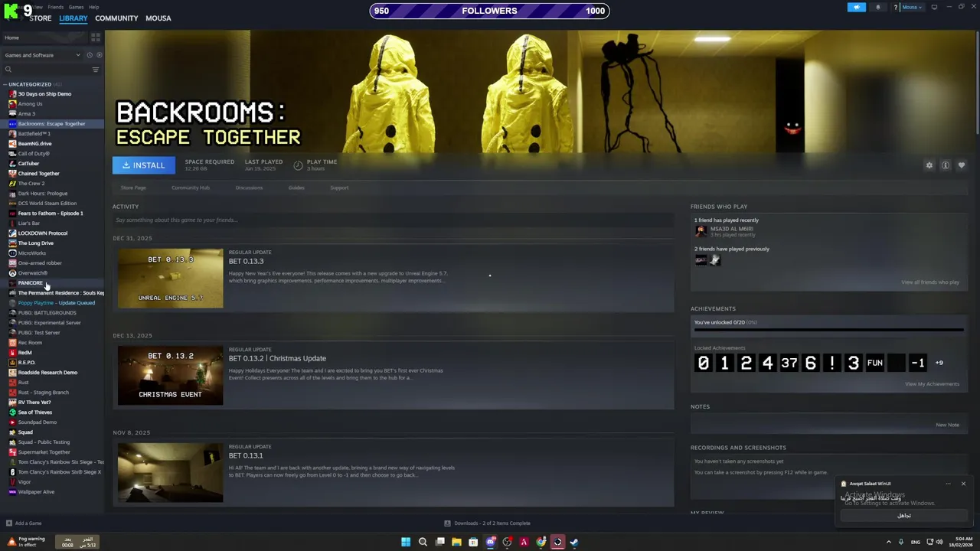Select Among Us in the game list
The height and width of the screenshot is (551, 980).
coord(30,104)
